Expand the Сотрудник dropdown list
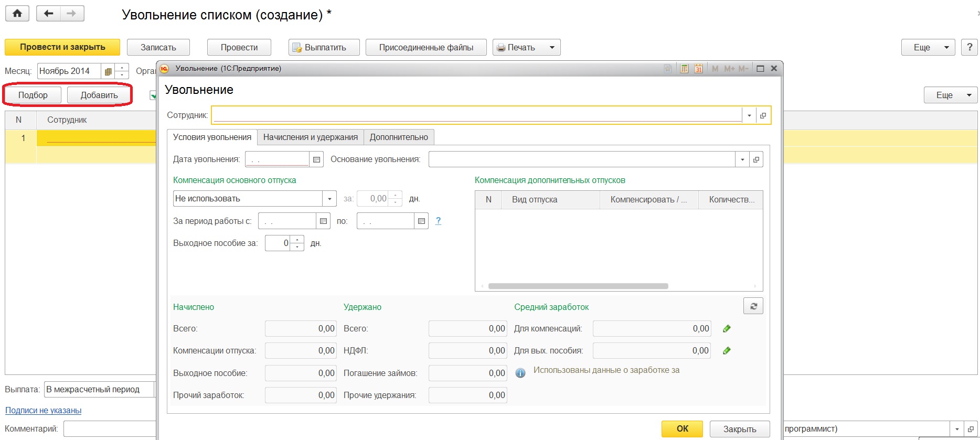980x440 pixels. pyautogui.click(x=749, y=115)
